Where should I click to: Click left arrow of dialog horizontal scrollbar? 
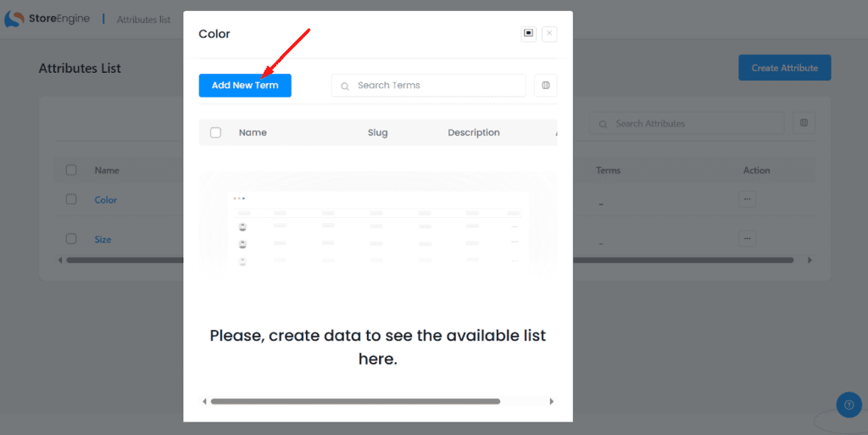203,401
